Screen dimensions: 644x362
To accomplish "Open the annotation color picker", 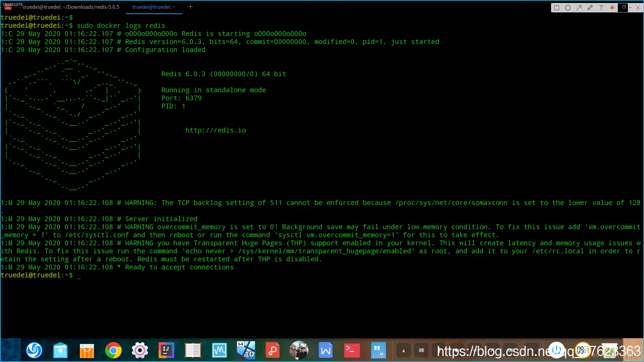I will click(612, 8).
